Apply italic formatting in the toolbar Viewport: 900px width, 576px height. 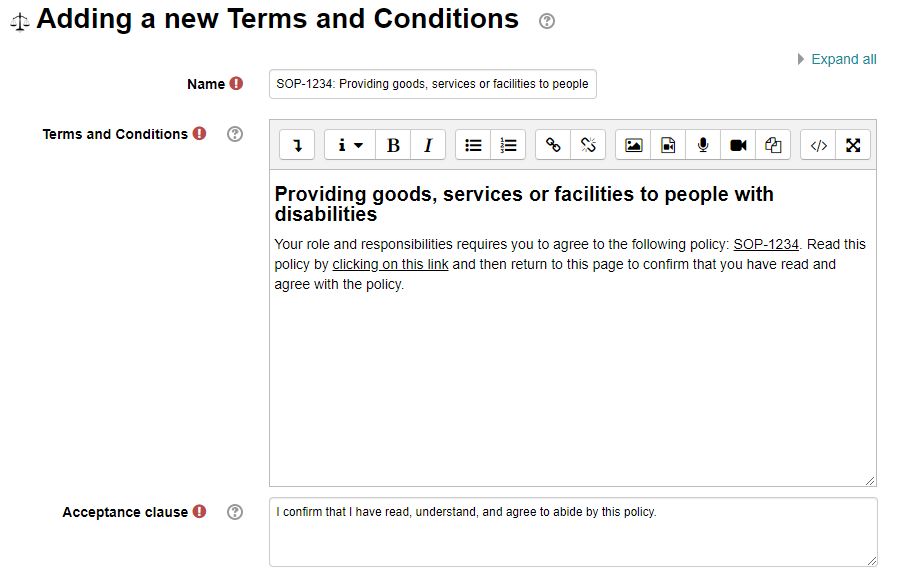[x=428, y=145]
